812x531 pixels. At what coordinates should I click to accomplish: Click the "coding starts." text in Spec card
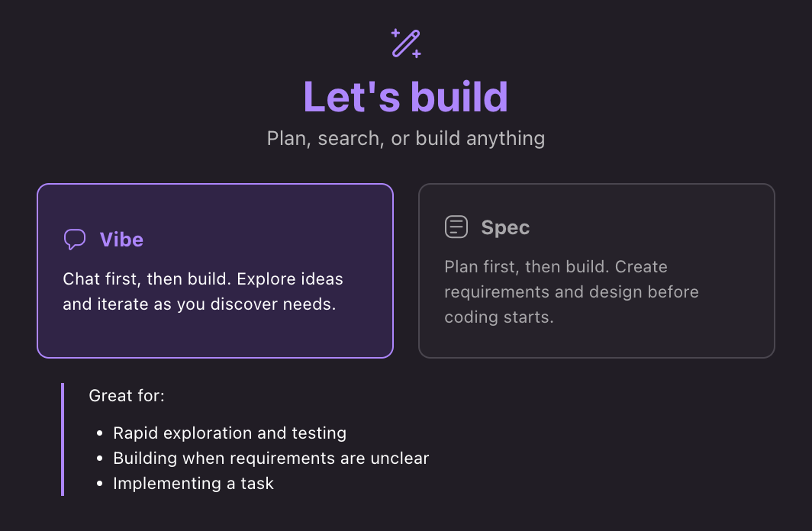(498, 317)
